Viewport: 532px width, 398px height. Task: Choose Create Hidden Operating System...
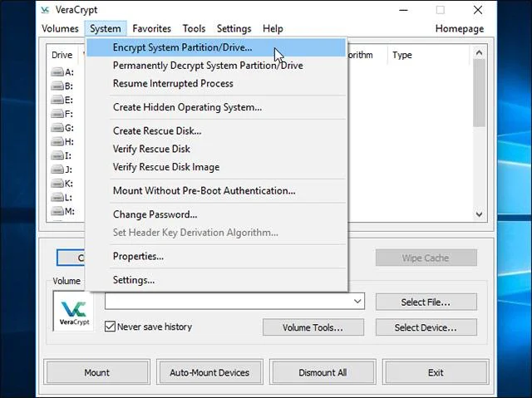pyautogui.click(x=216, y=107)
